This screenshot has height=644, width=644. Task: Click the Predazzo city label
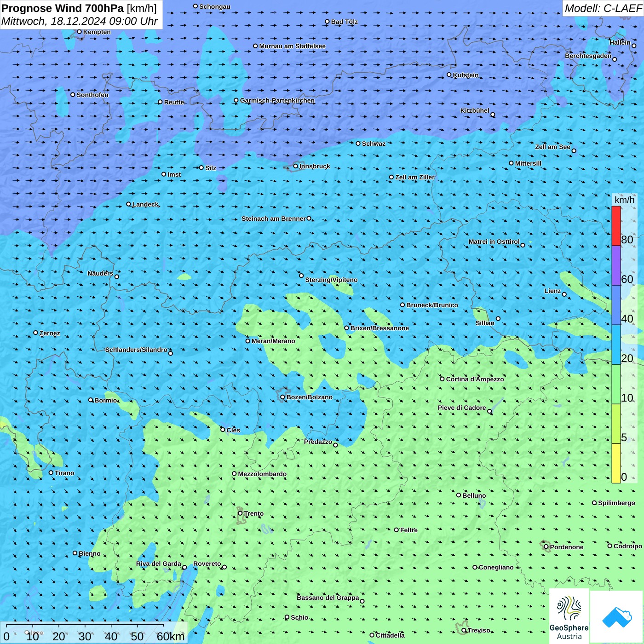[318, 442]
